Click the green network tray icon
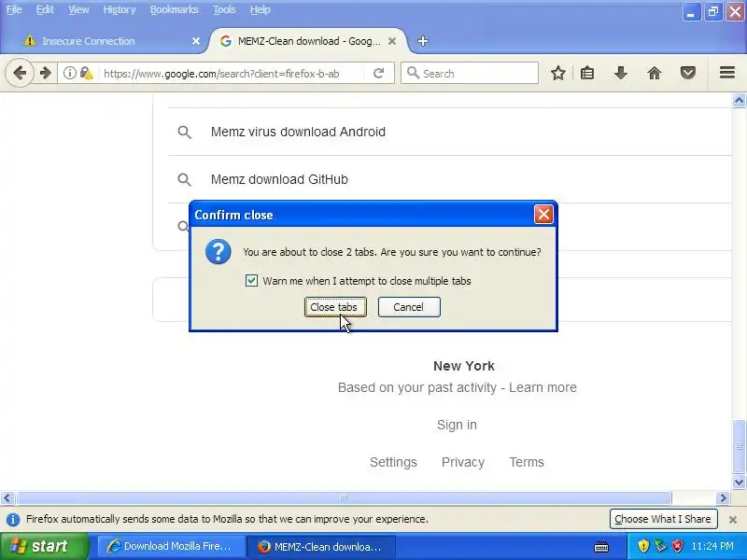This screenshot has width=747, height=560. [x=660, y=546]
